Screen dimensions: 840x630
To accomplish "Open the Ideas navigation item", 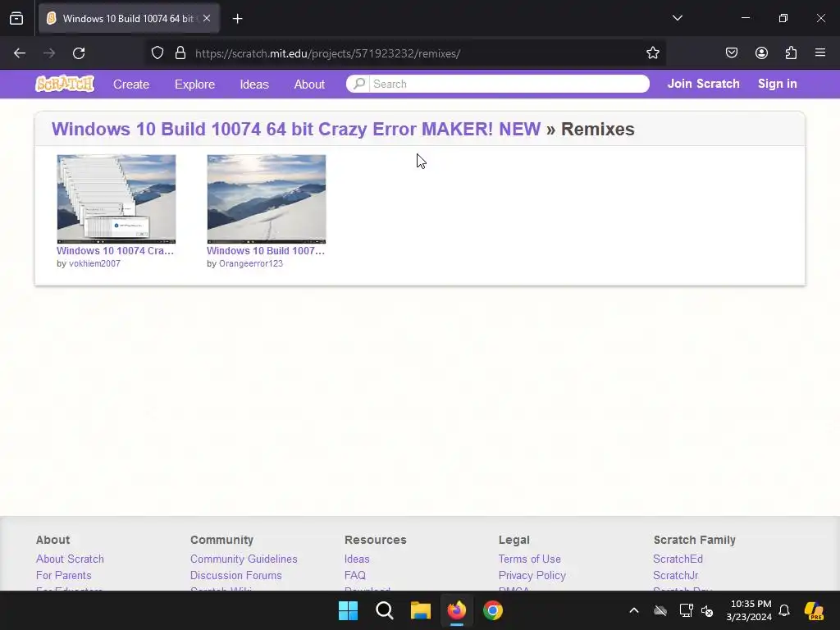I will pyautogui.click(x=254, y=84).
